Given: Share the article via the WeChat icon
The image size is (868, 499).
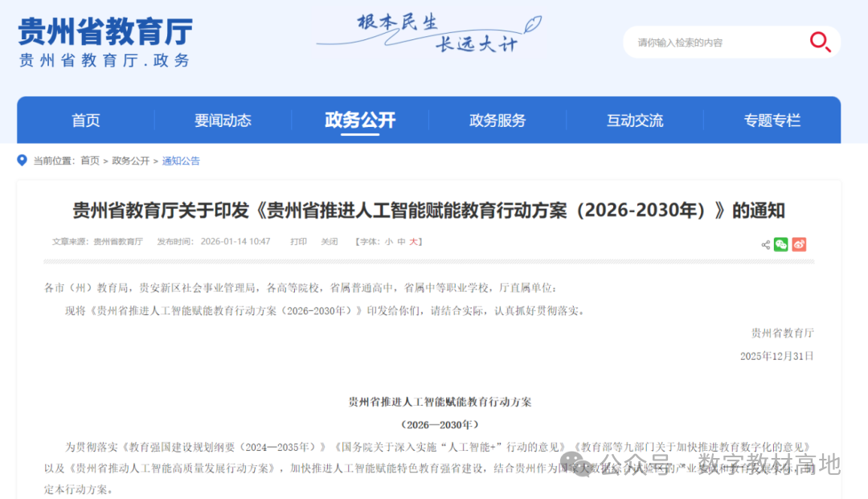Looking at the screenshot, I should pyautogui.click(x=780, y=243).
